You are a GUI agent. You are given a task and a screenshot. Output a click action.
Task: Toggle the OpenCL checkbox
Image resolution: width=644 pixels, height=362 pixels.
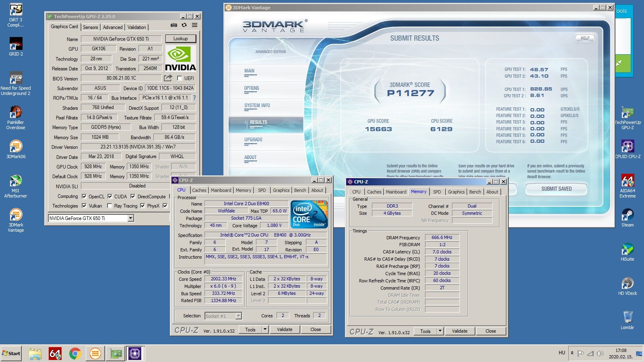pos(84,197)
